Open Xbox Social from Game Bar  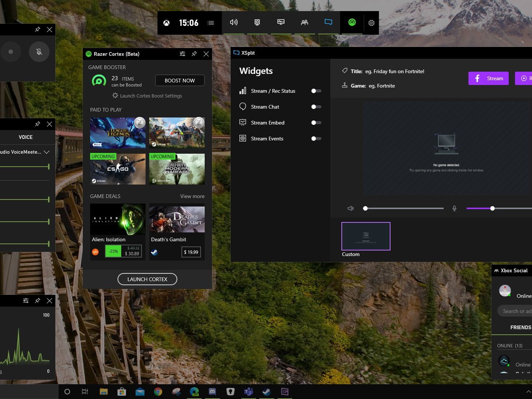(304, 23)
